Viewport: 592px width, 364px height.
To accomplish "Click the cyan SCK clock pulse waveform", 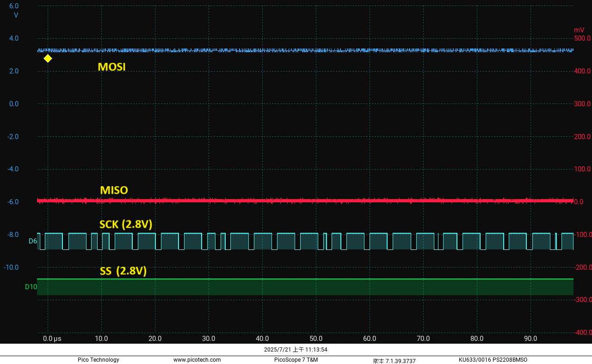I will click(305, 242).
